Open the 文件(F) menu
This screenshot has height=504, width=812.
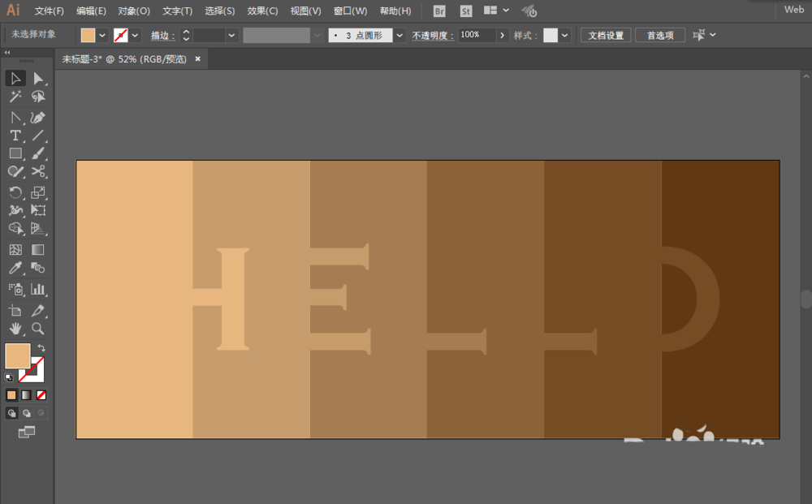[50, 11]
